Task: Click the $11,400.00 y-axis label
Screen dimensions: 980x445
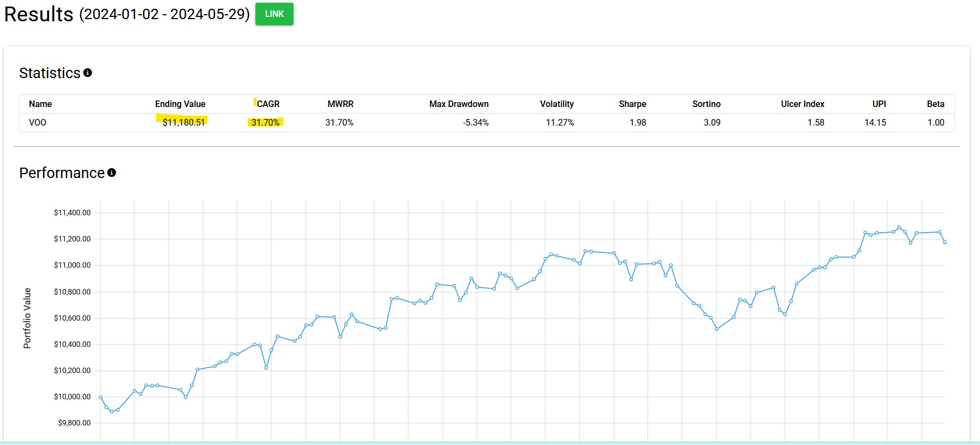Action: coord(72,212)
